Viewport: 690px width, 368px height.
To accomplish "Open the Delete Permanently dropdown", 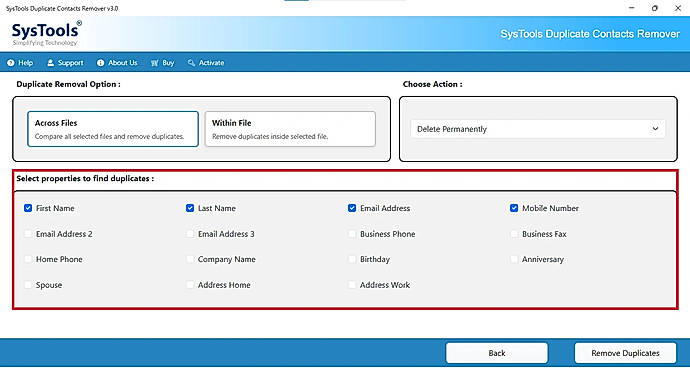I will pos(538,129).
